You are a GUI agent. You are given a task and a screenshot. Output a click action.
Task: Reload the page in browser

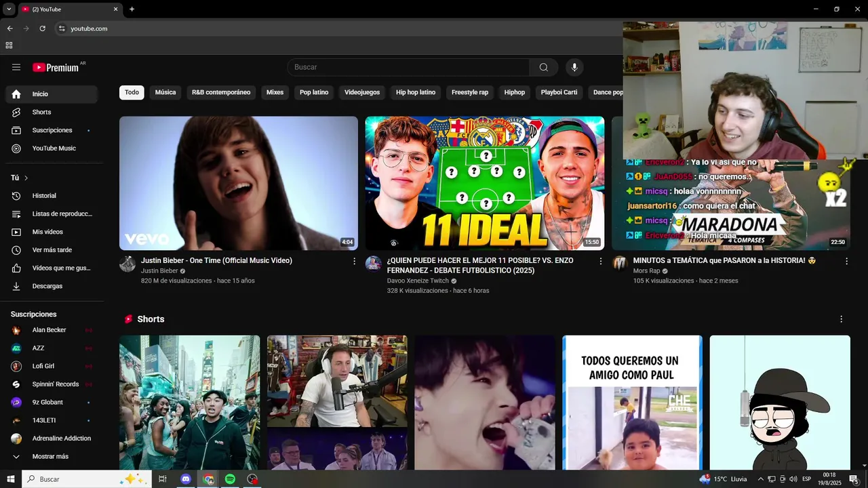pos(42,28)
